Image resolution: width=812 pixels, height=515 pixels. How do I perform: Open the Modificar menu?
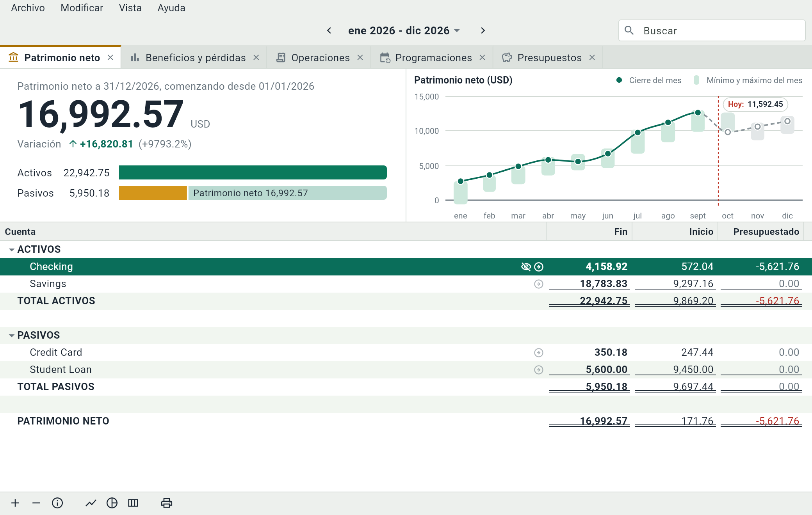click(82, 8)
